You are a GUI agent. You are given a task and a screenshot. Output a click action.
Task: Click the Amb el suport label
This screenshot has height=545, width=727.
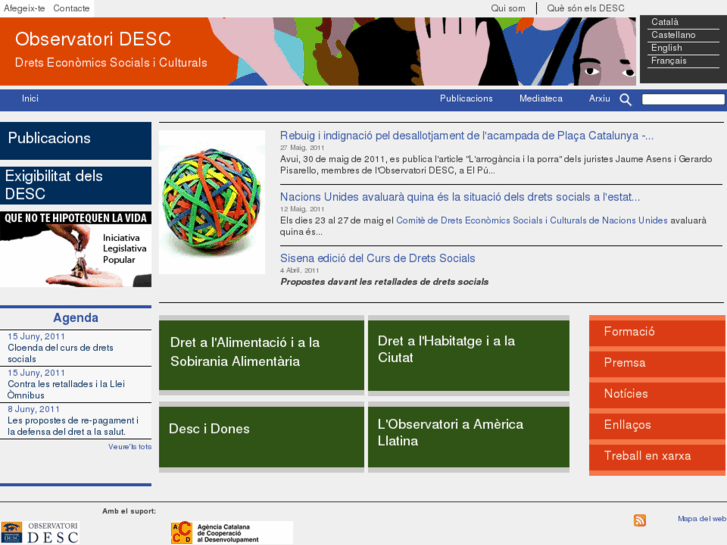(129, 511)
